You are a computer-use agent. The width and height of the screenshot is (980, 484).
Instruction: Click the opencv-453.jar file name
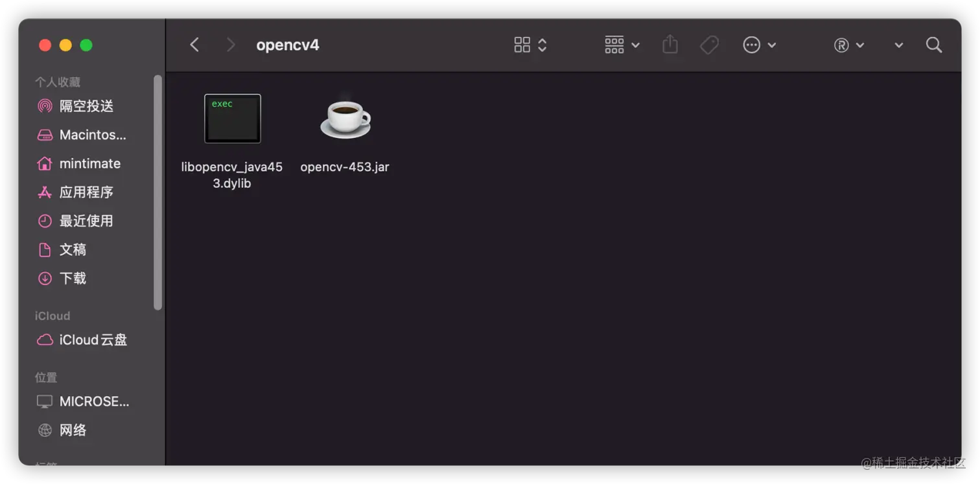pyautogui.click(x=345, y=167)
